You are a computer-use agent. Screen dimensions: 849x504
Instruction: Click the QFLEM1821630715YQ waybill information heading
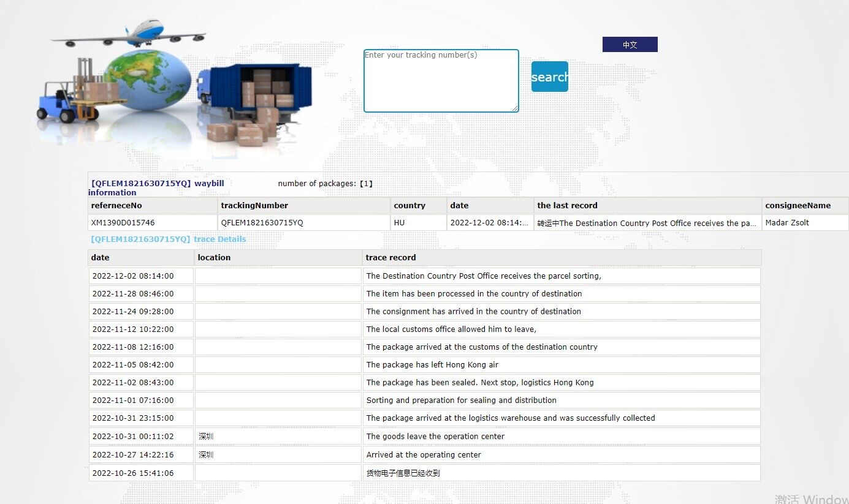click(x=156, y=188)
